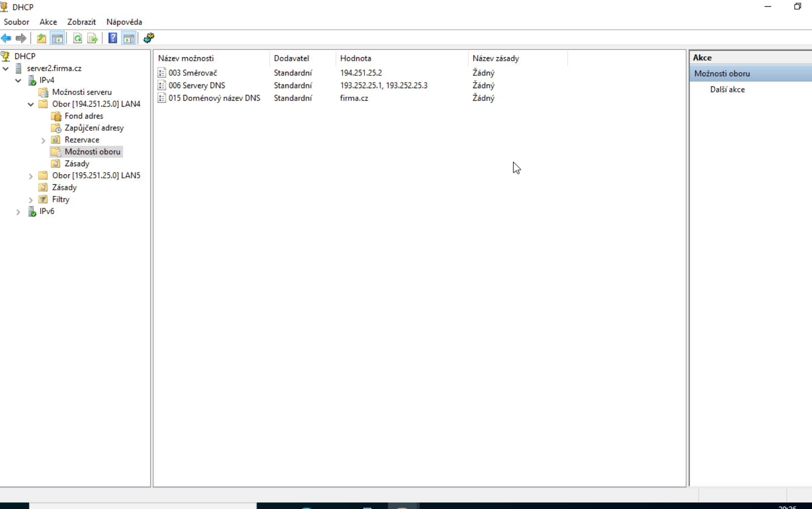This screenshot has height=509, width=812.
Task: Sort by Hodnota column header
Action: (402, 58)
